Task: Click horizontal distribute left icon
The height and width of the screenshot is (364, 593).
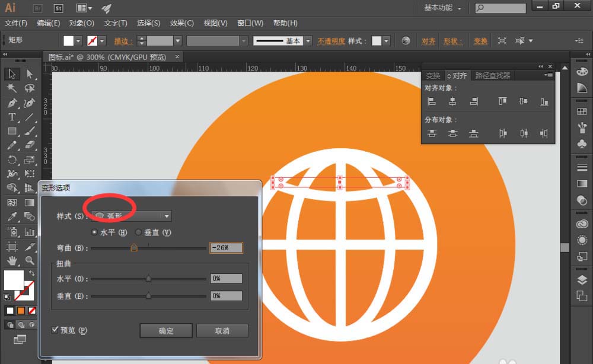Action: (x=502, y=133)
